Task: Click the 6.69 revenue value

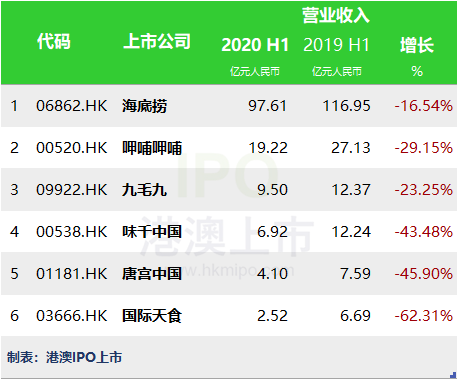Action: (x=355, y=316)
